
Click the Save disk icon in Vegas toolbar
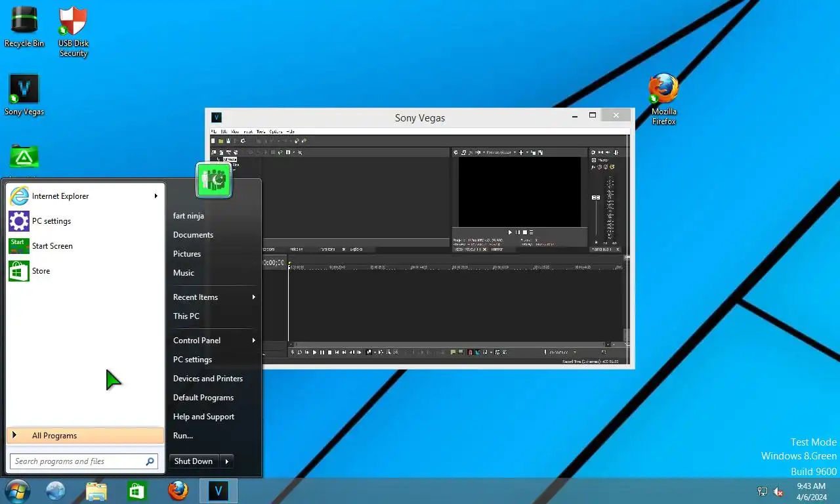coord(228,140)
